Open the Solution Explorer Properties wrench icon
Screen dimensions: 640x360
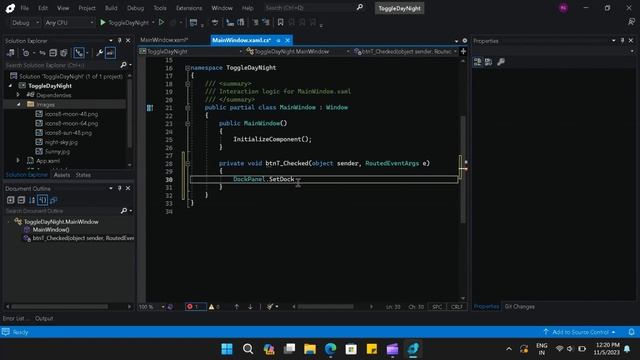pyautogui.click(x=99, y=53)
